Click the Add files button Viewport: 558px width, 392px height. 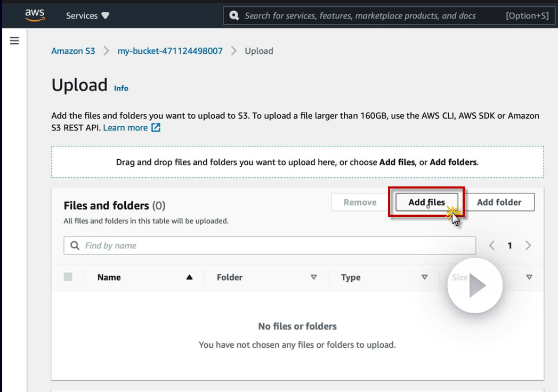[x=426, y=202]
